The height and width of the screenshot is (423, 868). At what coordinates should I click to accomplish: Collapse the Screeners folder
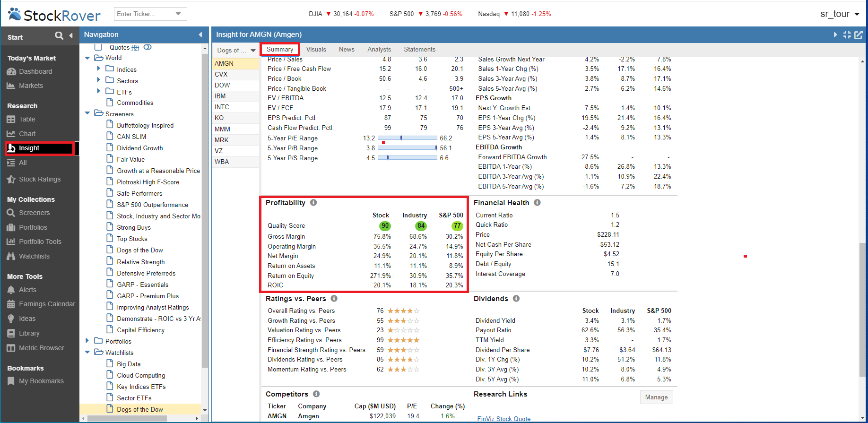87,113
